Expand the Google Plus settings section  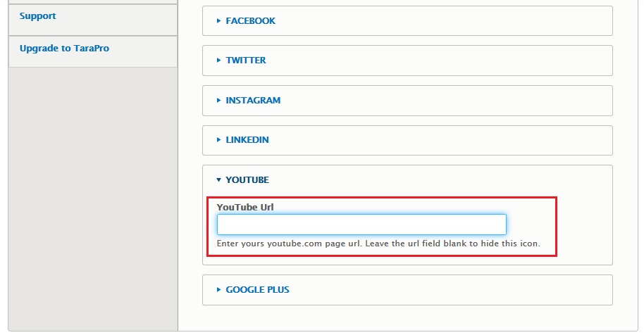click(x=257, y=290)
